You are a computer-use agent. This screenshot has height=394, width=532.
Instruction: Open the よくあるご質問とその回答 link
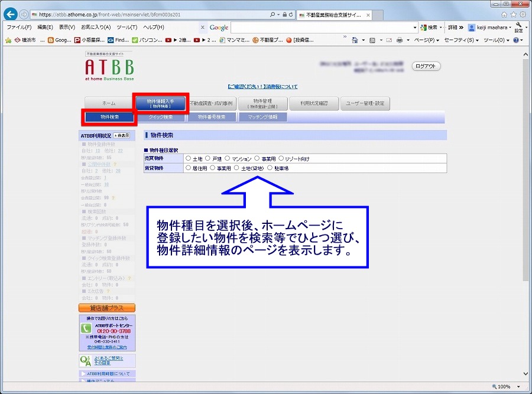click(109, 360)
